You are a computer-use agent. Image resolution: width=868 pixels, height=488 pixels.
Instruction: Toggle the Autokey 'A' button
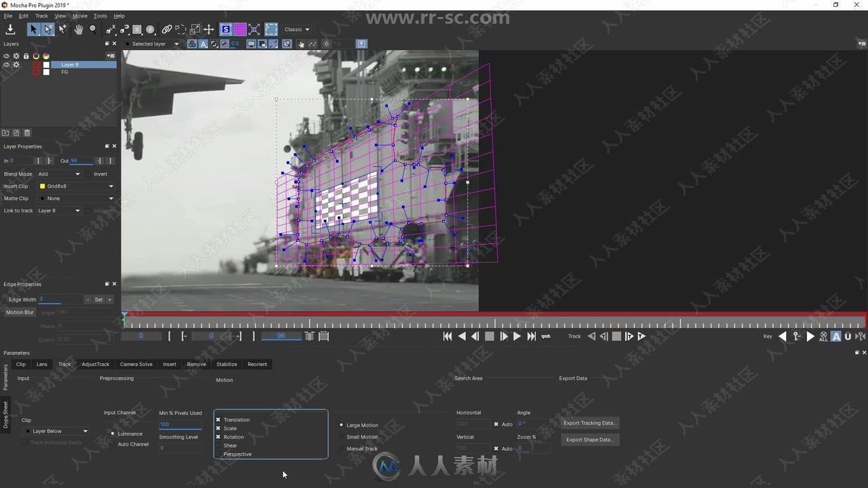click(836, 336)
